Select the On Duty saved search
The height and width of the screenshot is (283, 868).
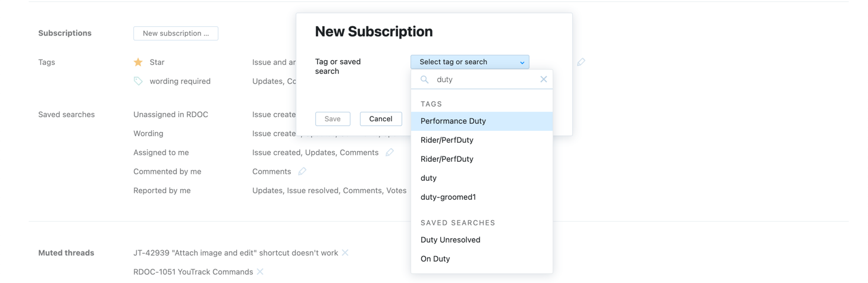435,259
